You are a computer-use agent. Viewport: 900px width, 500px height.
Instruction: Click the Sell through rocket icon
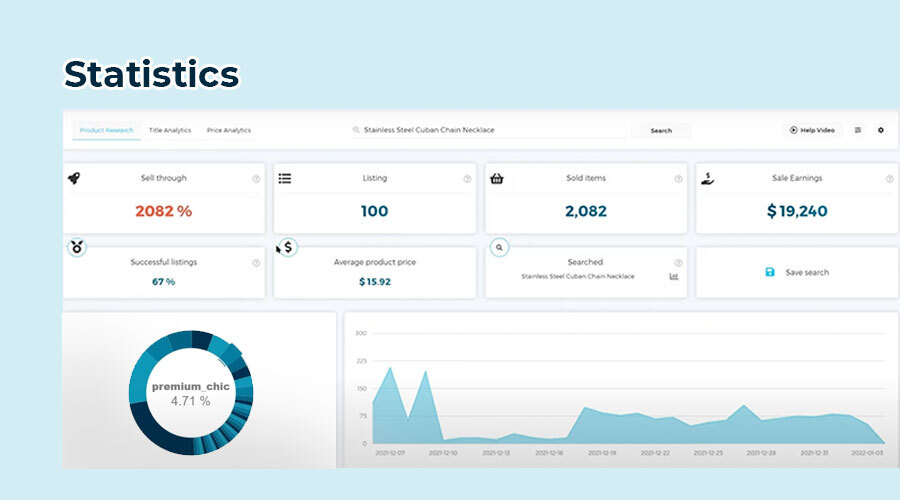coord(74,178)
